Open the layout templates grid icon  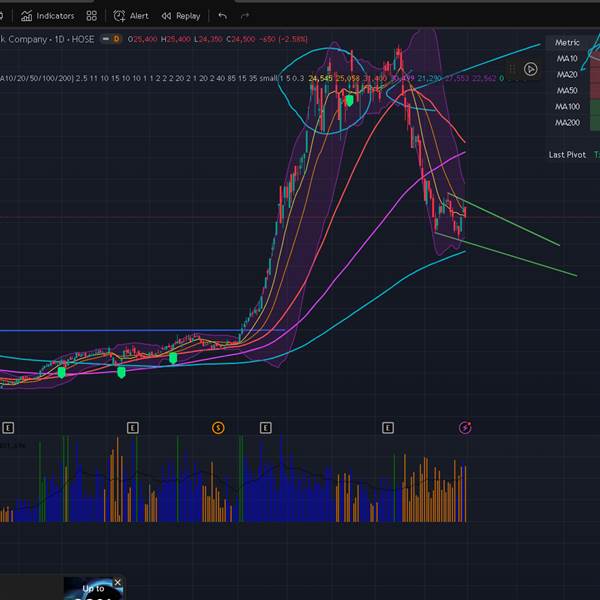[92, 16]
